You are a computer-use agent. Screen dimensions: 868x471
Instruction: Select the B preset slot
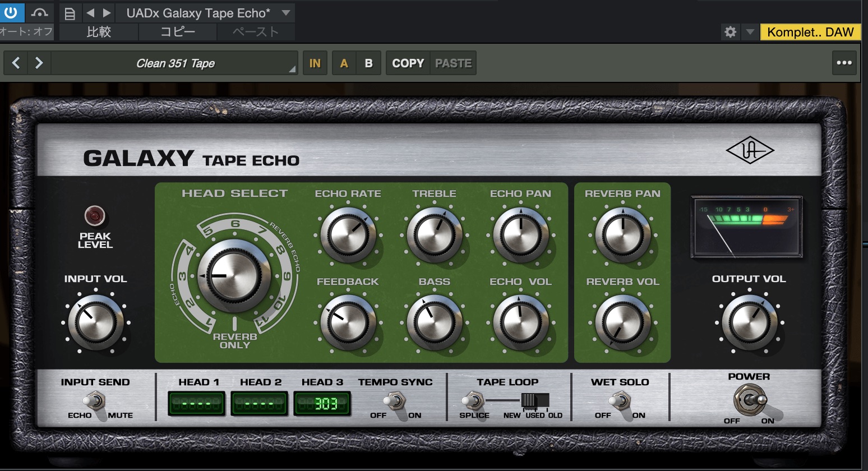click(368, 63)
